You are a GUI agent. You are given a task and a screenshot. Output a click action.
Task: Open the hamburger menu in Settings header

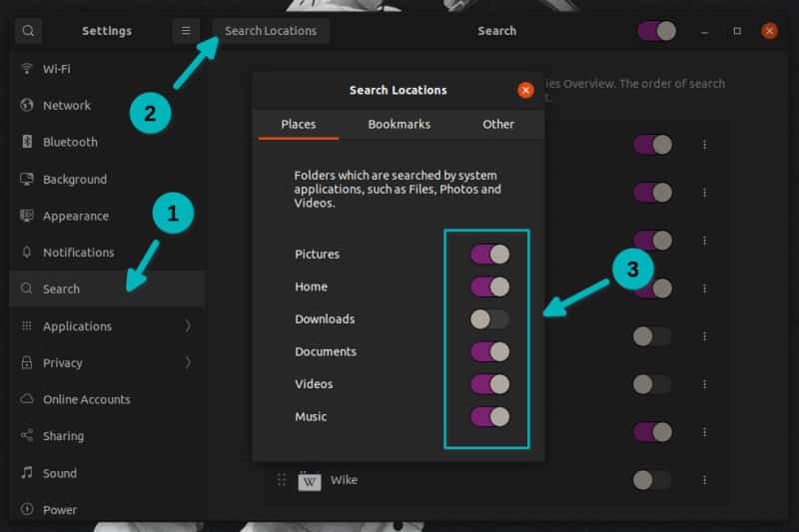click(186, 31)
